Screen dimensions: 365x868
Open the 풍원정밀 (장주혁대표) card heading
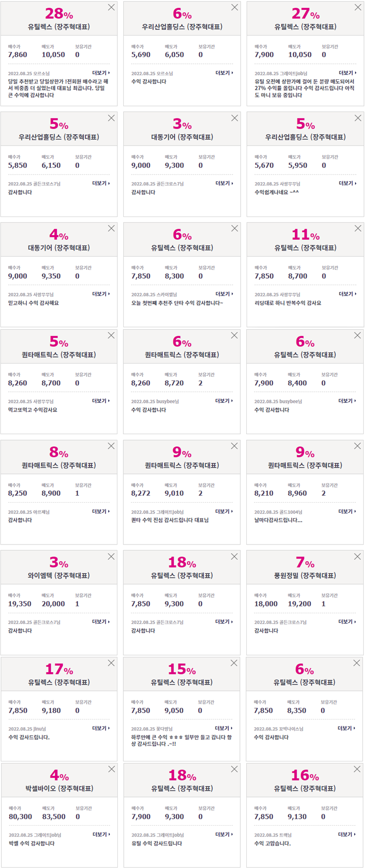tap(305, 575)
